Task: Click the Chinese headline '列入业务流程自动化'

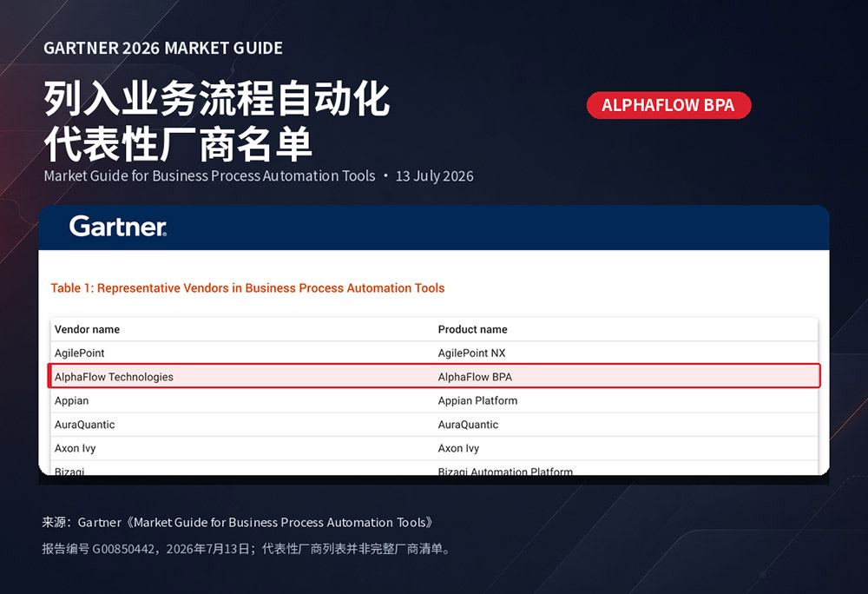Action: (x=217, y=98)
